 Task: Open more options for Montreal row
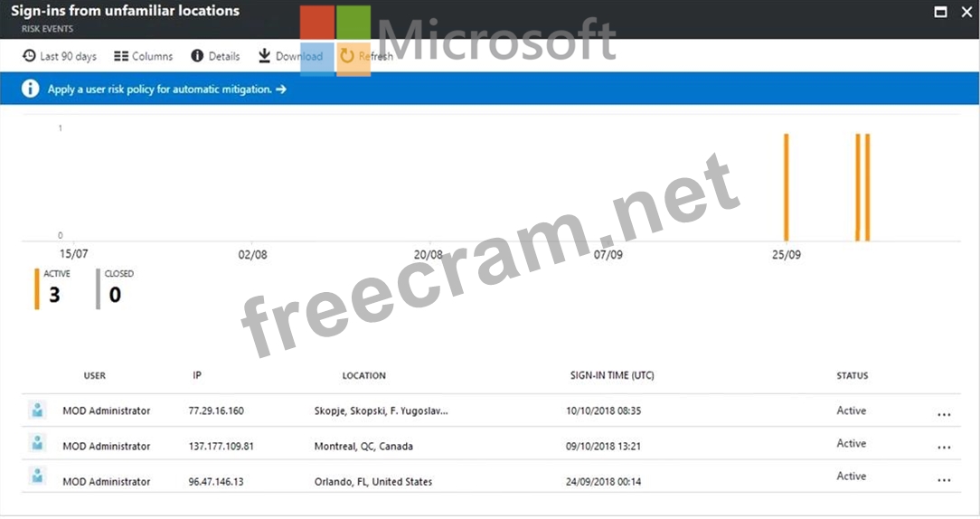[x=944, y=448]
